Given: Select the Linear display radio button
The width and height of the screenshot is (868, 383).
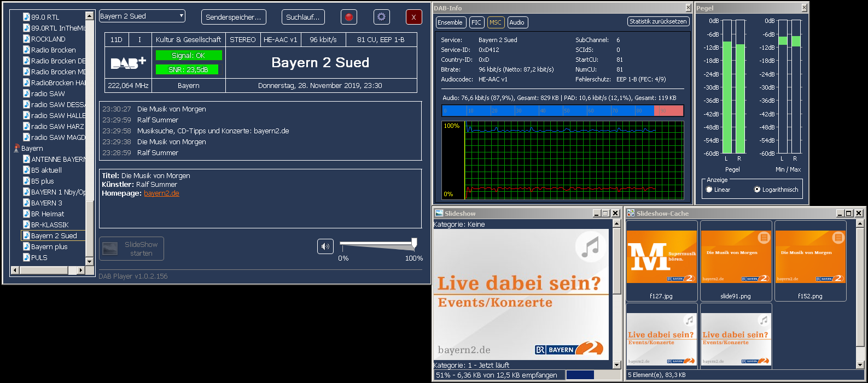Looking at the screenshot, I should point(709,190).
